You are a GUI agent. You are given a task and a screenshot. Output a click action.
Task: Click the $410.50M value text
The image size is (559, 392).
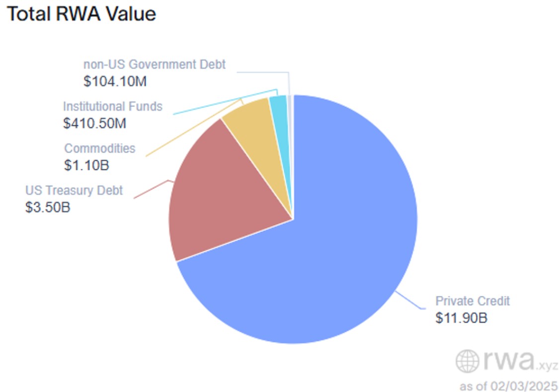pos(94,123)
